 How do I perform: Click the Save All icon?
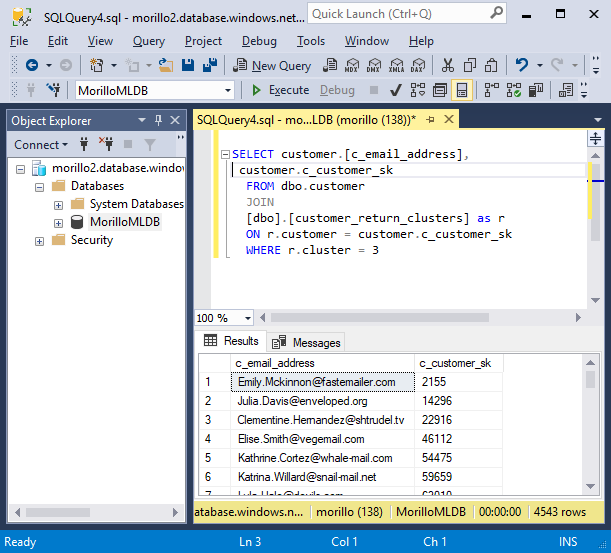(210, 65)
